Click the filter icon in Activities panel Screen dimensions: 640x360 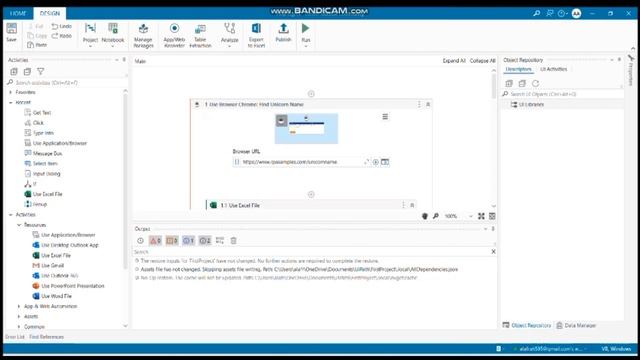coord(40,71)
